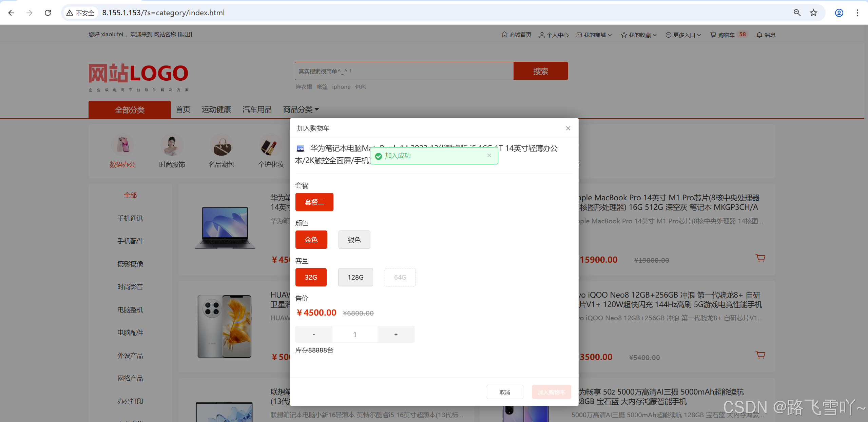Screen dimensions: 868x422
Task: Reload the page with browser refresh icon
Action: point(48,13)
